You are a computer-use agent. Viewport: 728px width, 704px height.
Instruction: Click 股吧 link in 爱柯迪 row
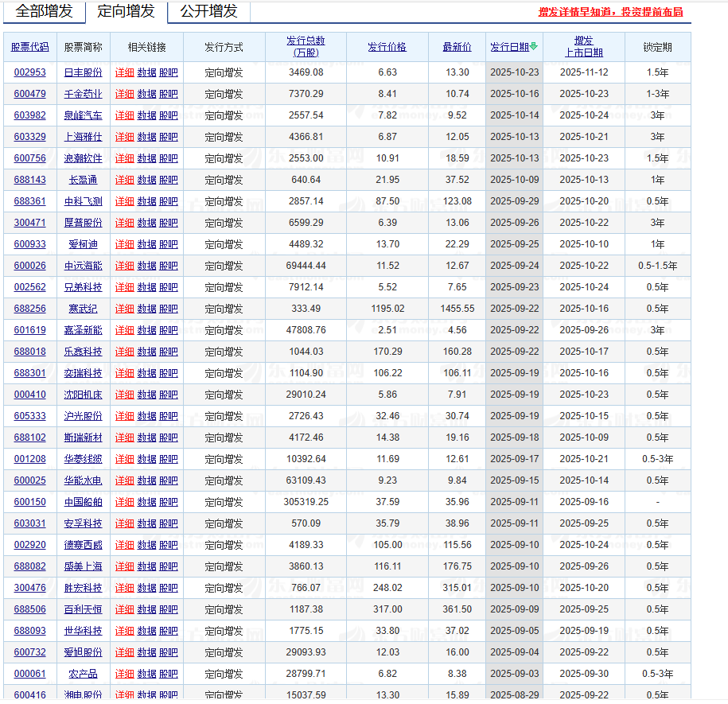169,244
